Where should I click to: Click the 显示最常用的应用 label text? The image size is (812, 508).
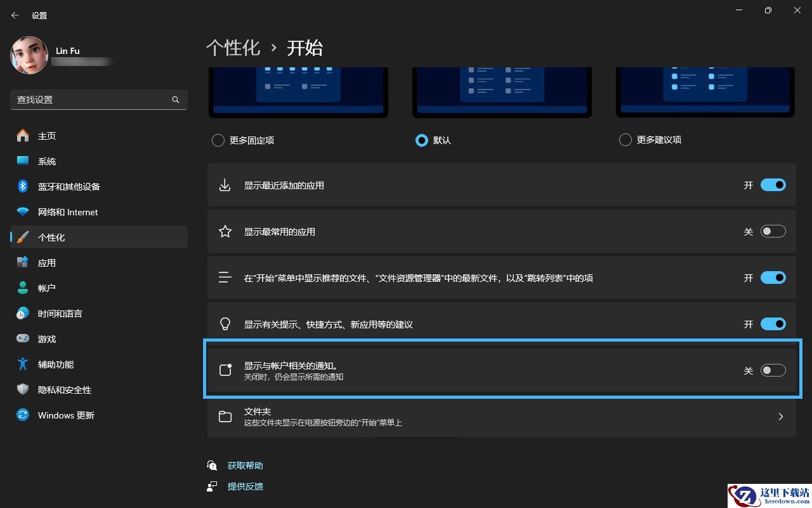(280, 232)
